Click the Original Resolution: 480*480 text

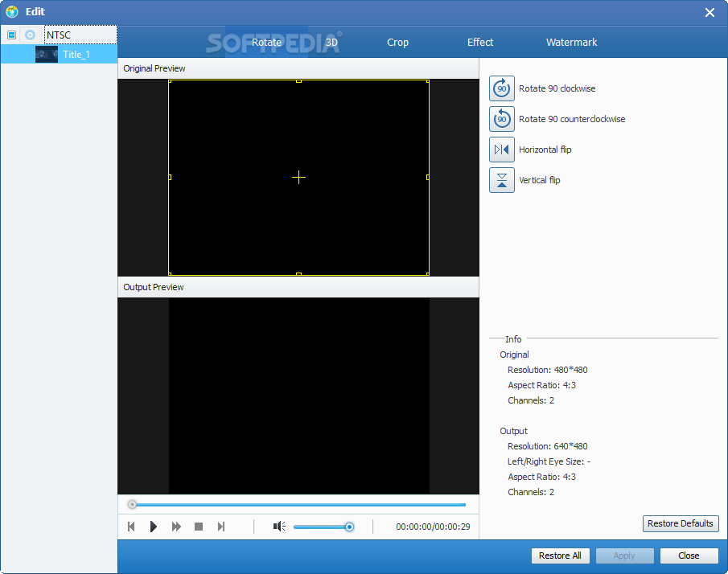[547, 370]
